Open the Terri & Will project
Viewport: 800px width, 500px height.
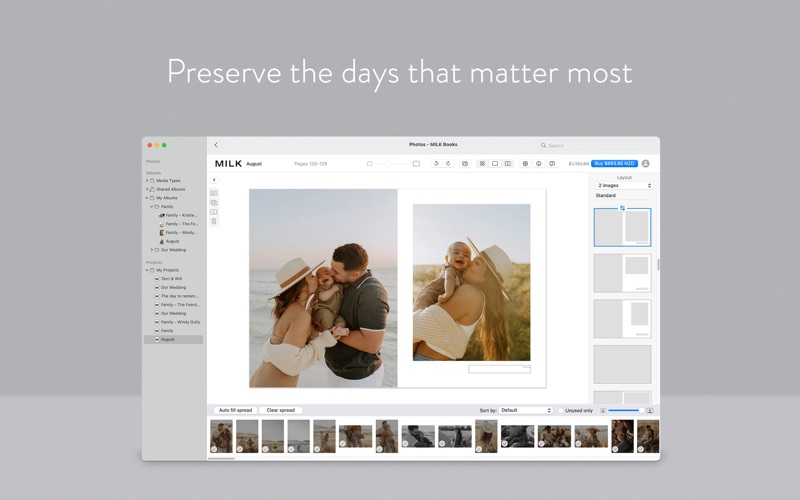pyautogui.click(x=168, y=279)
